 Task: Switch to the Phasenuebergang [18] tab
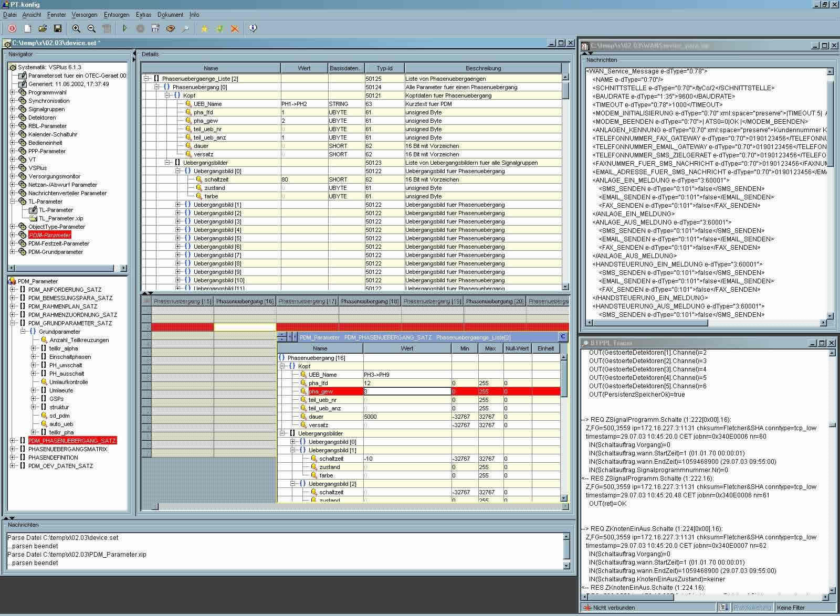pyautogui.click(x=370, y=301)
